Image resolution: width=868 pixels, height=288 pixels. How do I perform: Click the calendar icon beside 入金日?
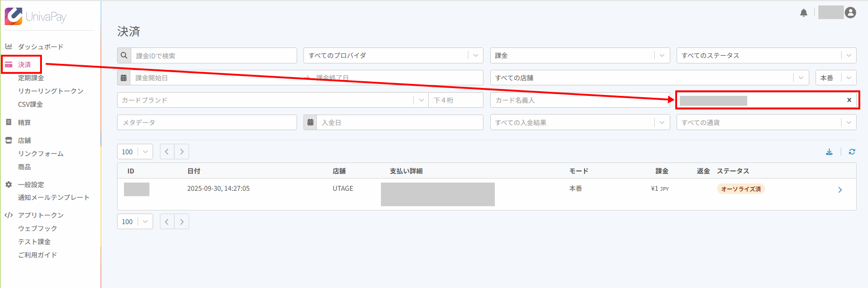(x=310, y=122)
